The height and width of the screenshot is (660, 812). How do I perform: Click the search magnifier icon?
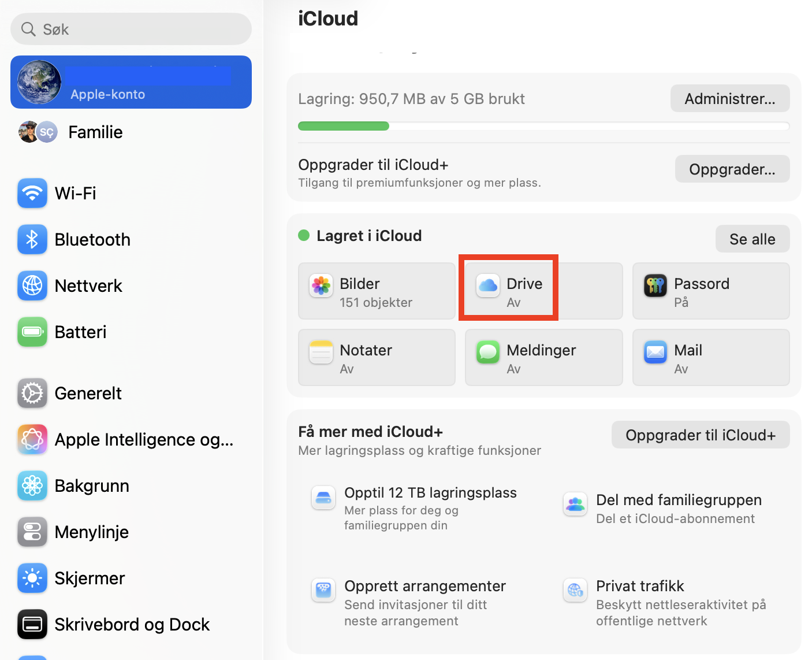click(x=28, y=29)
